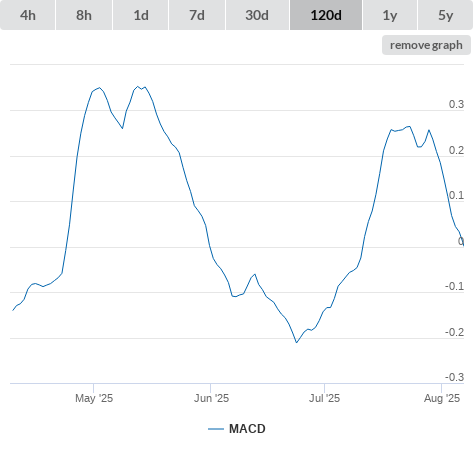Click the Aug '25 axis label
The image size is (474, 455).
tap(442, 398)
